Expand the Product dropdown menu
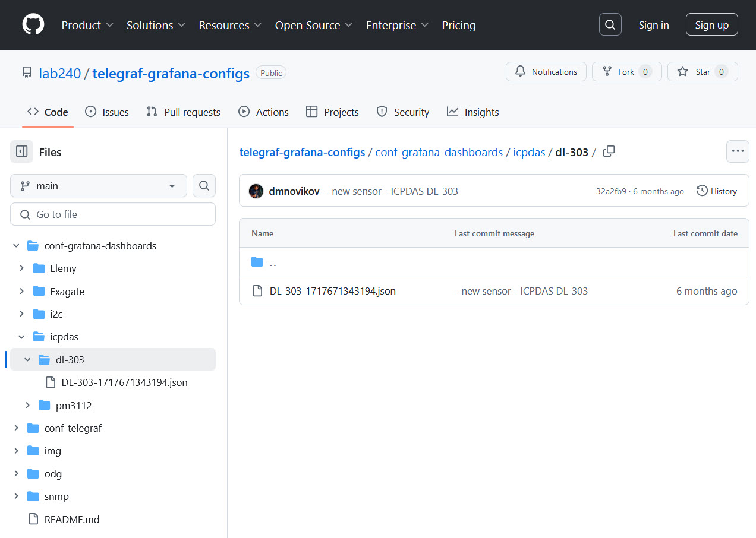This screenshot has height=538, width=756. [x=87, y=25]
